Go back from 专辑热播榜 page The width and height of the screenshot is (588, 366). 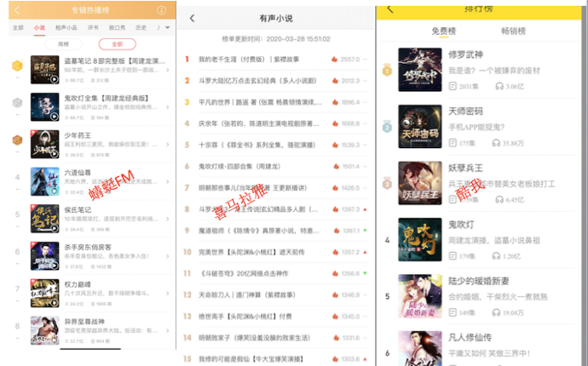(x=16, y=11)
